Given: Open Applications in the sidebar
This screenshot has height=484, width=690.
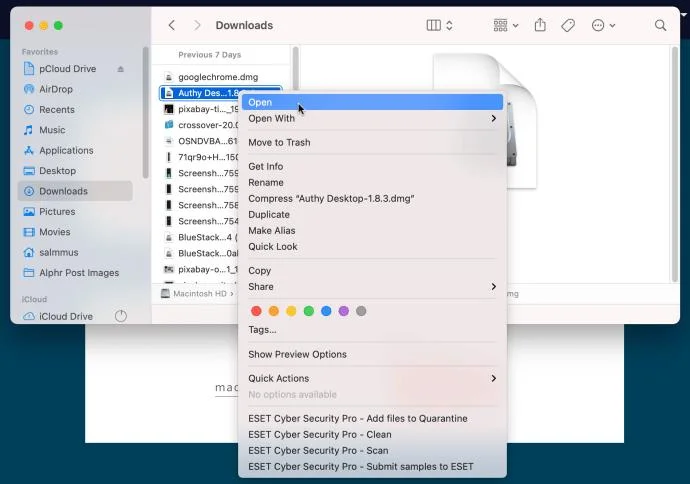Looking at the screenshot, I should [66, 150].
